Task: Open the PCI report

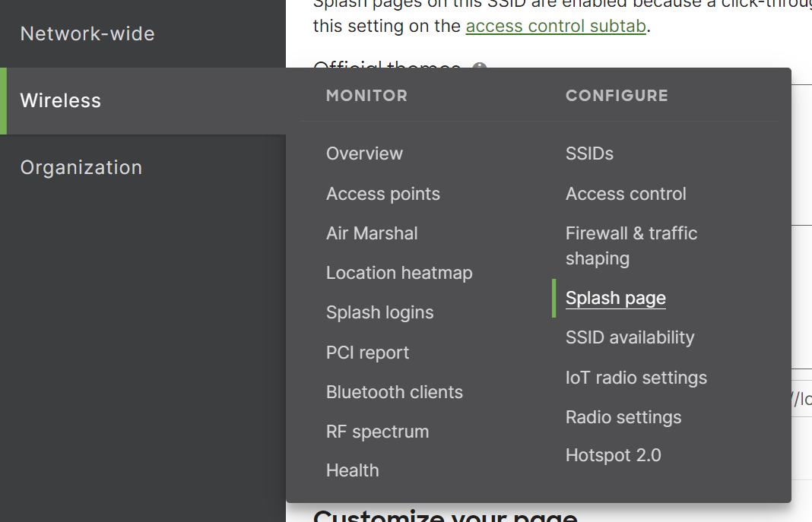Action: (367, 353)
